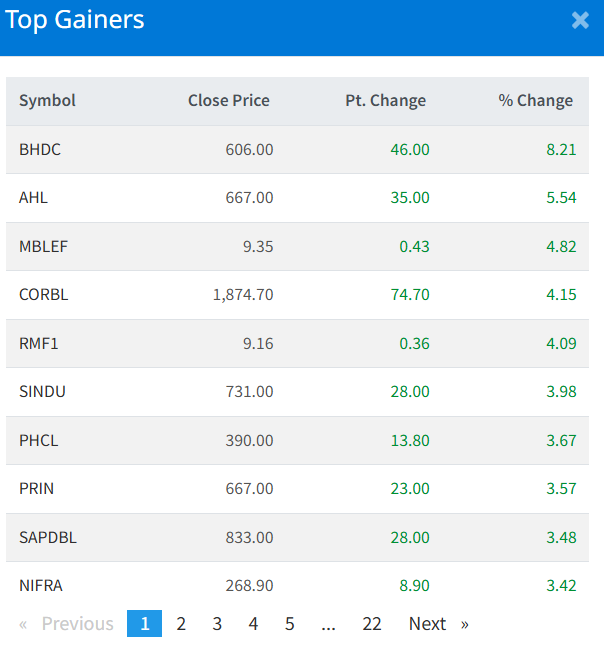The image size is (604, 649).
Task: Click the Next page button
Action: pos(438,624)
